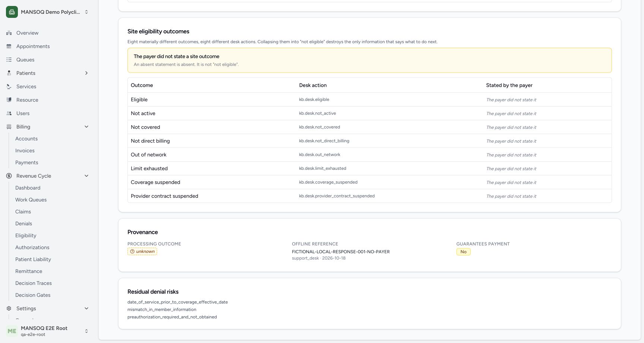Click the payer did not state banner
644x343 pixels.
click(x=370, y=60)
